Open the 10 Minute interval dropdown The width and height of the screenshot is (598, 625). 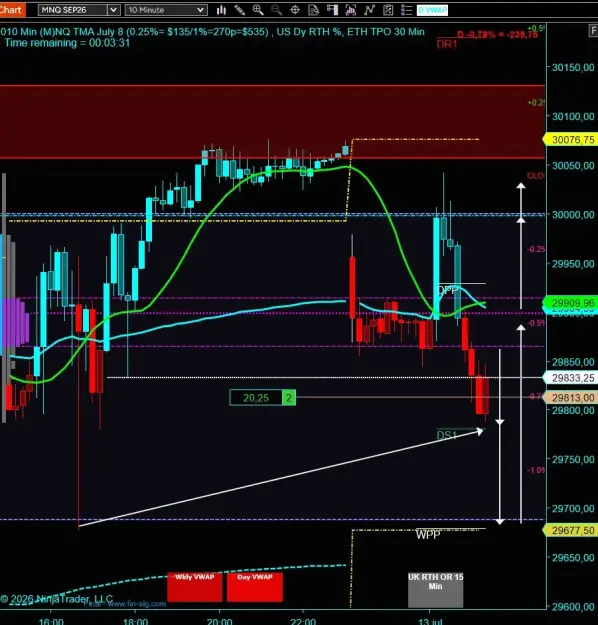pyautogui.click(x=166, y=10)
